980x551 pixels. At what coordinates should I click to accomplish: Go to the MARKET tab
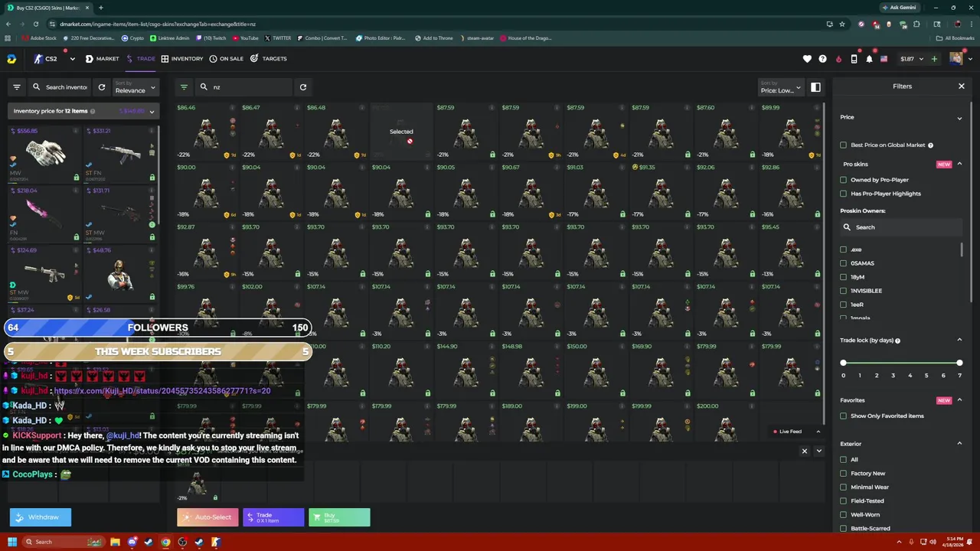pyautogui.click(x=102, y=59)
